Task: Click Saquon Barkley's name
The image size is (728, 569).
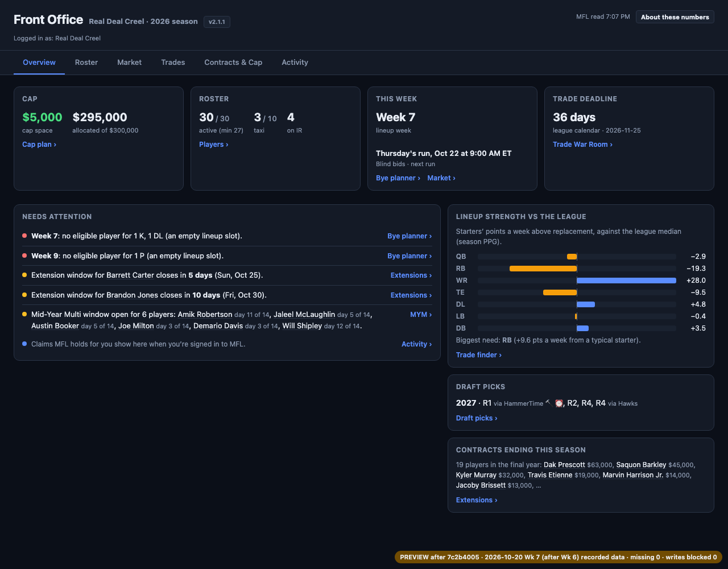Action: pyautogui.click(x=641, y=465)
